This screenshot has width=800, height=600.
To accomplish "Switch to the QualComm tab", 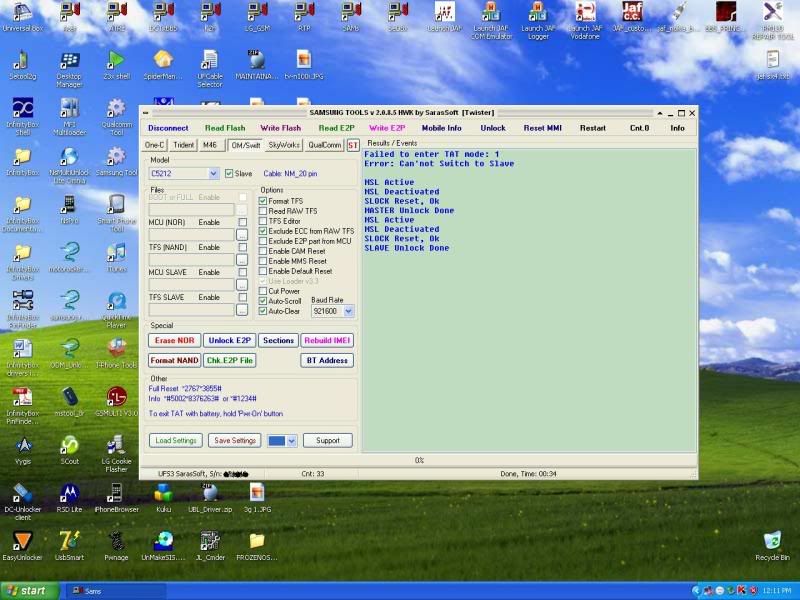I will click(x=324, y=145).
